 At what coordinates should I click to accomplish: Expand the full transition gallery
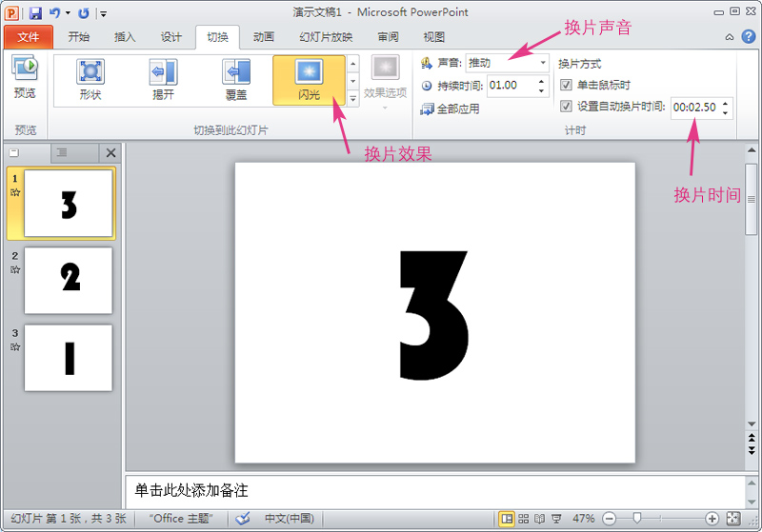tap(353, 99)
